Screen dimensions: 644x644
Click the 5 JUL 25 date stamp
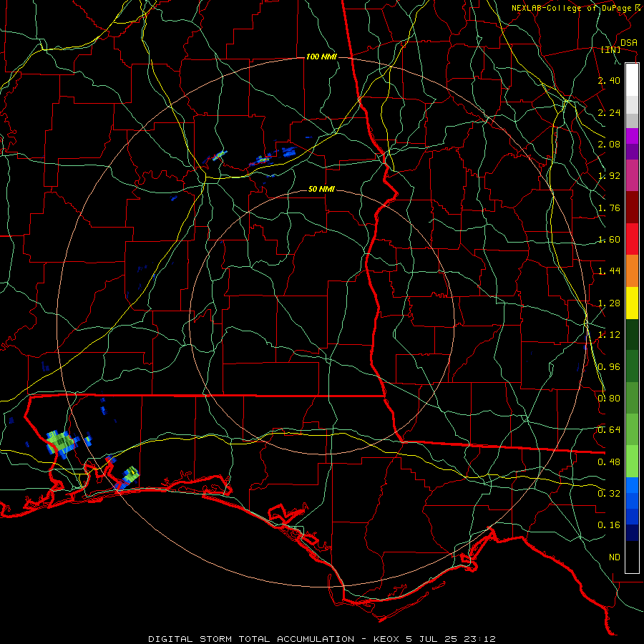pos(431,639)
